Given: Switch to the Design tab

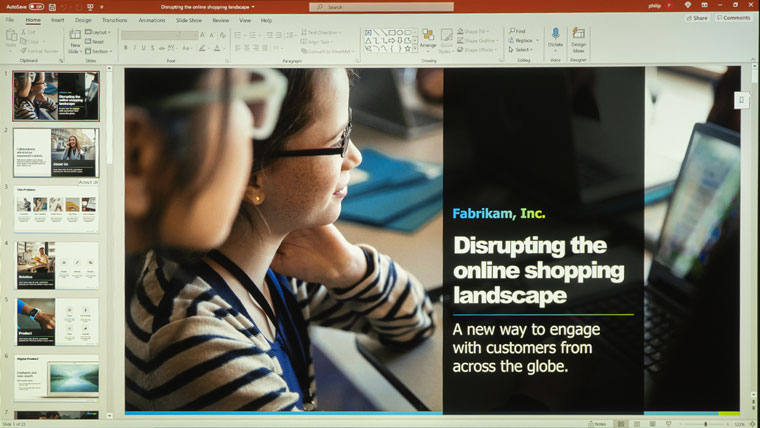Looking at the screenshot, I should click(83, 20).
